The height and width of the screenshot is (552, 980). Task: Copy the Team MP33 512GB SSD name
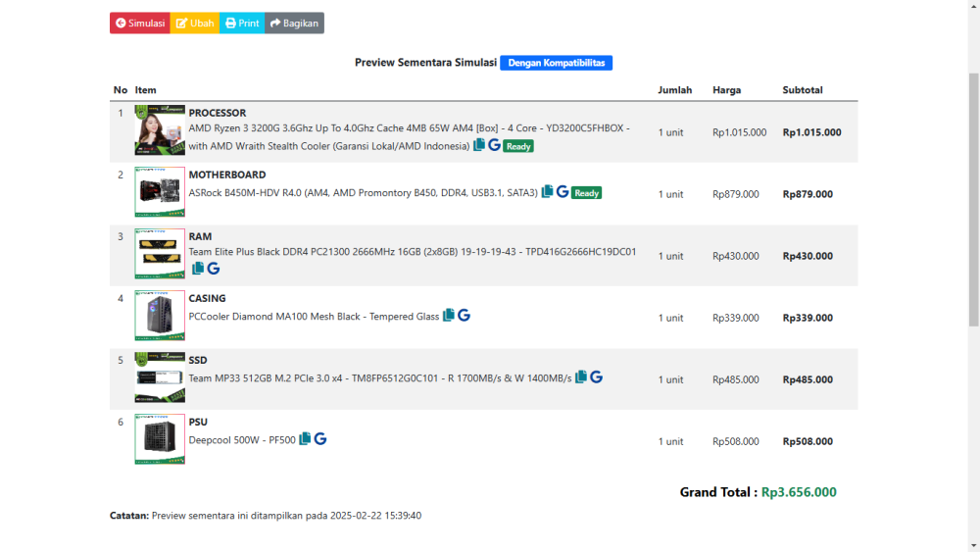click(x=581, y=376)
